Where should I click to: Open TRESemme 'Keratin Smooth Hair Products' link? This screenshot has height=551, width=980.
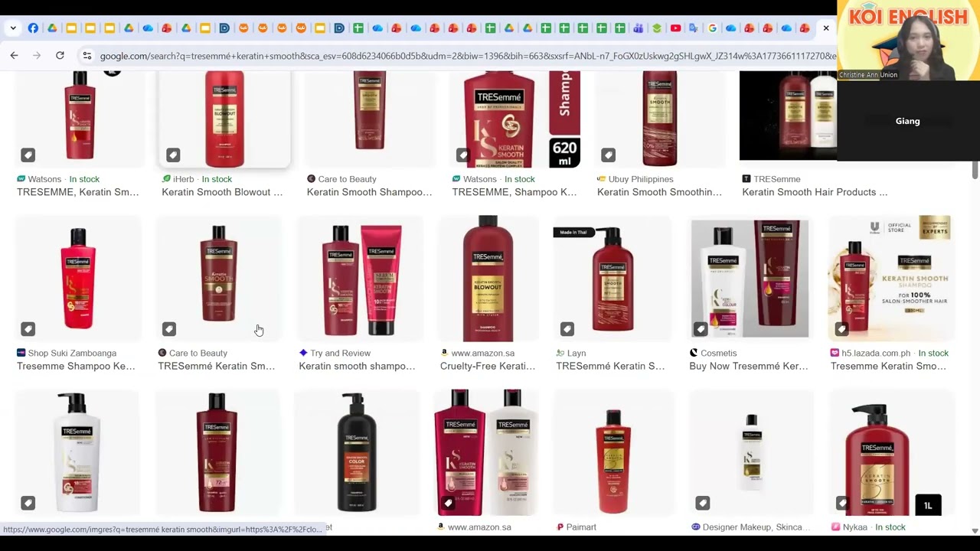click(815, 192)
